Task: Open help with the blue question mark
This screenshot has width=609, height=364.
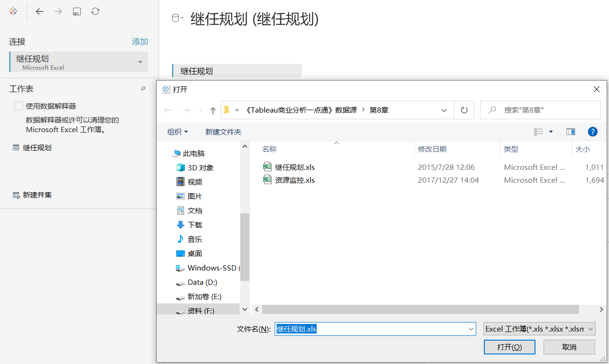Action: tap(593, 132)
